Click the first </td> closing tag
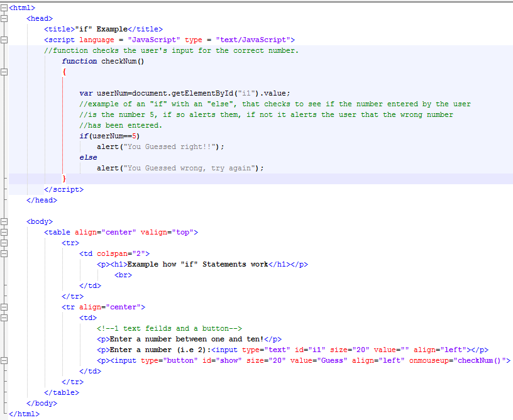Viewport: 513px width, 420px height. (90, 286)
